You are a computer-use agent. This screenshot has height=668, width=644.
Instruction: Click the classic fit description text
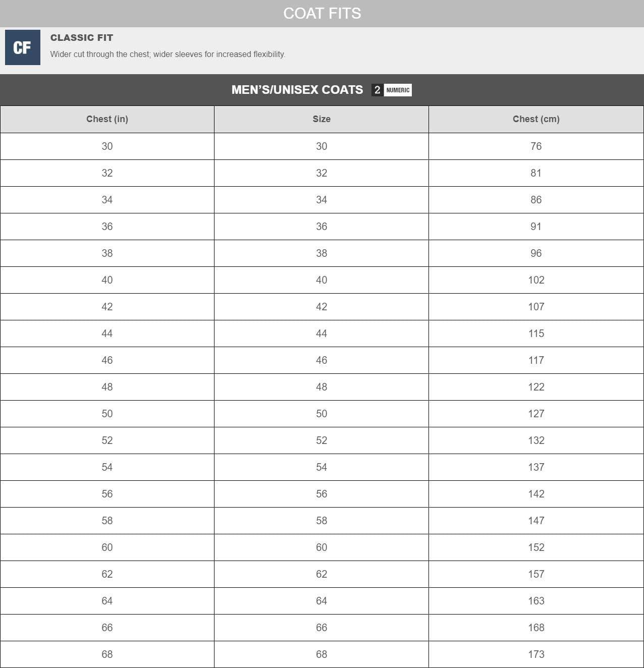(x=168, y=54)
